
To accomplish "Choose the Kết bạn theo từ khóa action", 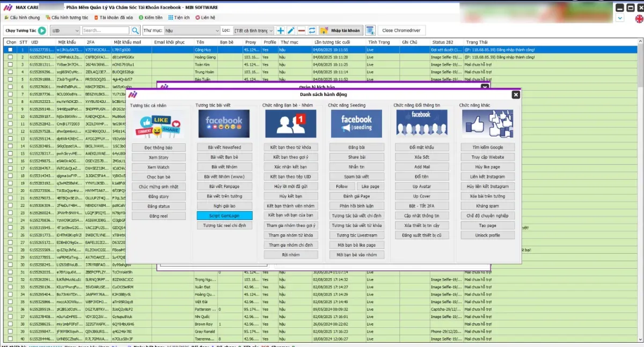I will pos(291,147).
